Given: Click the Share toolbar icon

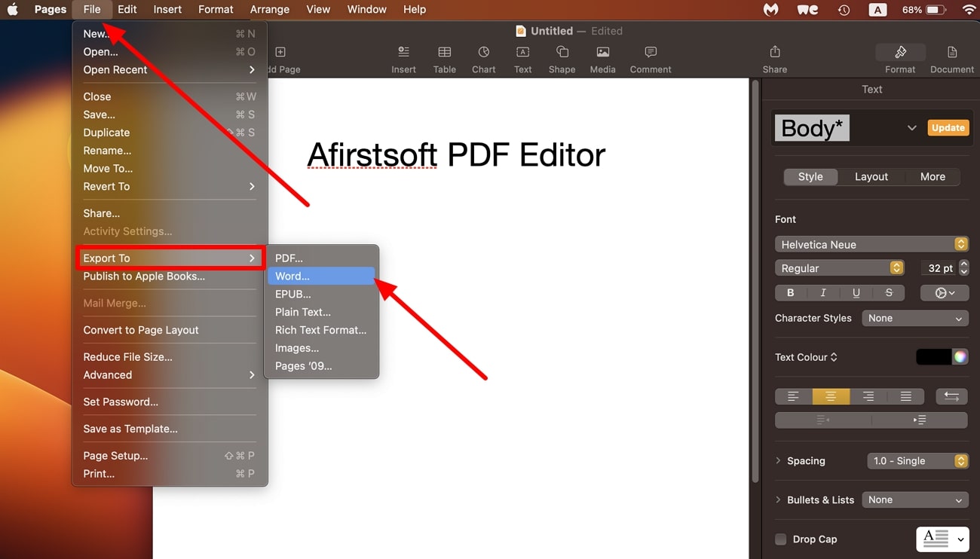Looking at the screenshot, I should coord(774,60).
